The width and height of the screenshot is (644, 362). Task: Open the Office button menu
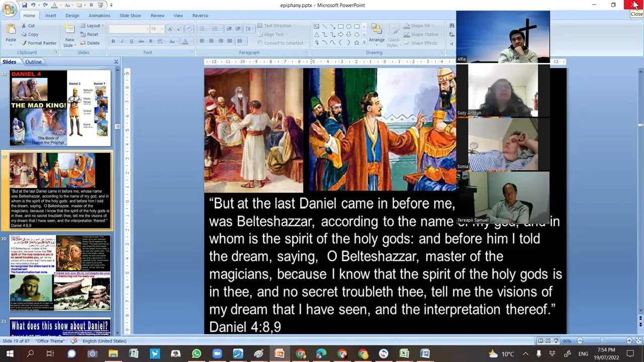[x=9, y=9]
